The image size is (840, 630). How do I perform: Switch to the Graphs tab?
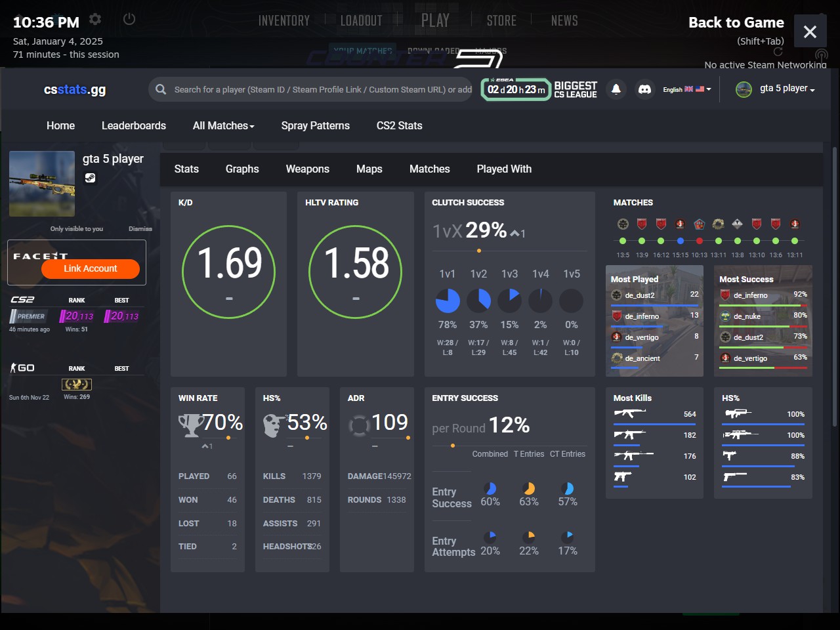click(242, 169)
